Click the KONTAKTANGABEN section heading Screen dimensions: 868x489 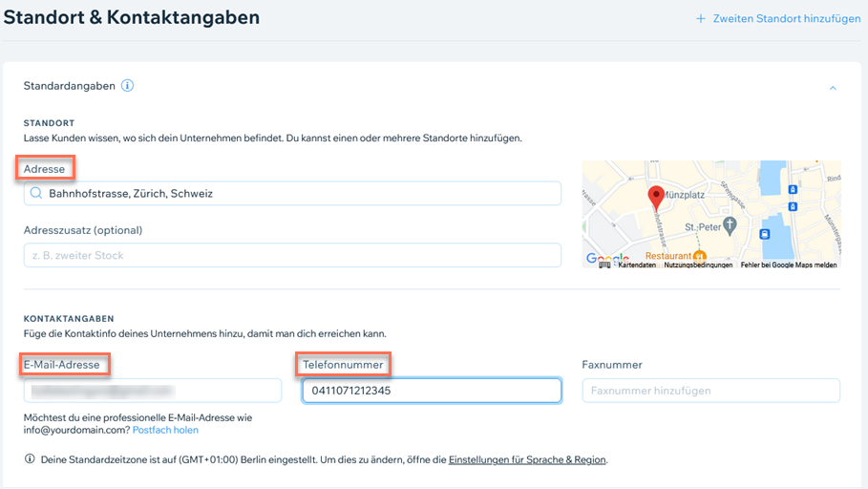(x=69, y=318)
